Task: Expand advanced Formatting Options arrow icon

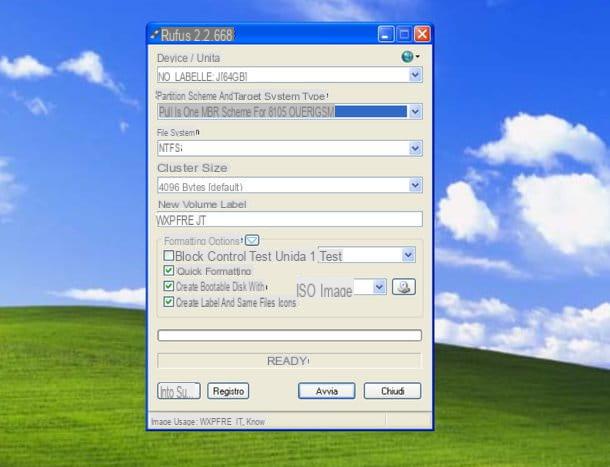Action: tap(252, 240)
